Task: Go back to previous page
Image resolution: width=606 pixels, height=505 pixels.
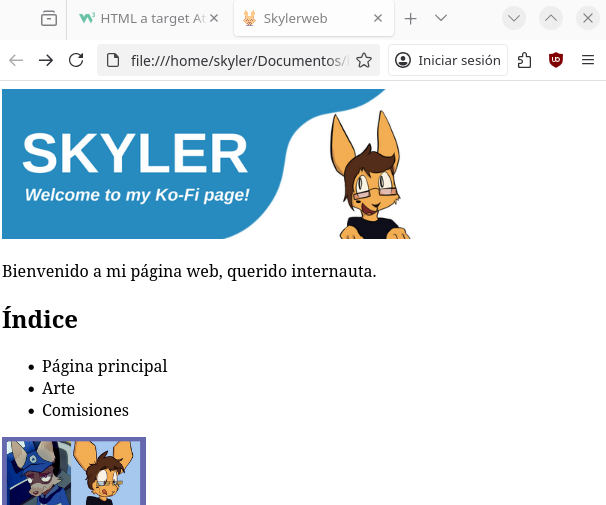Action: [16, 60]
